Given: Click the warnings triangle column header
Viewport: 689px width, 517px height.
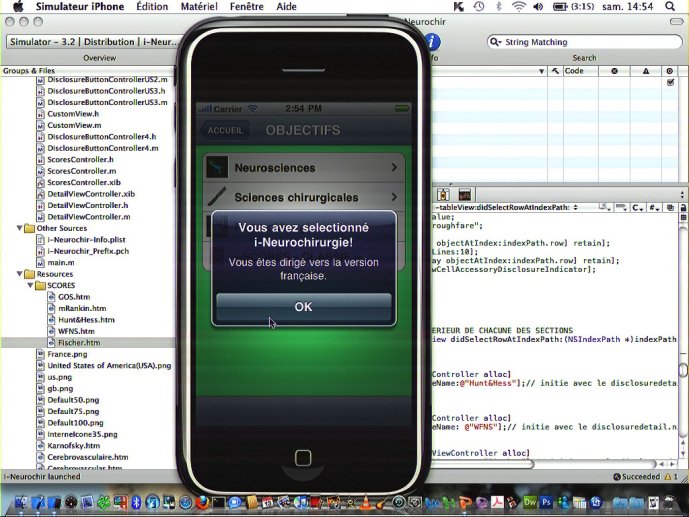Looking at the screenshot, I should coord(645,71).
